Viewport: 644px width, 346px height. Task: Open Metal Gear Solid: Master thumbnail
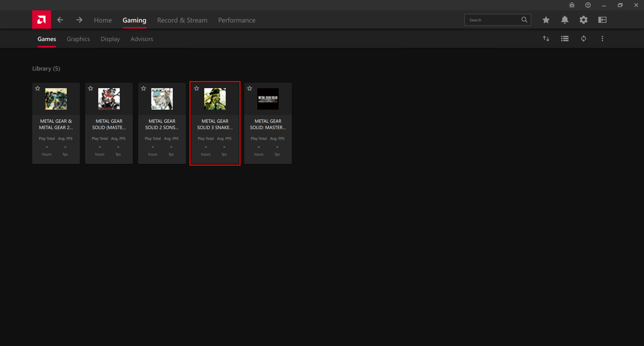coord(268,99)
